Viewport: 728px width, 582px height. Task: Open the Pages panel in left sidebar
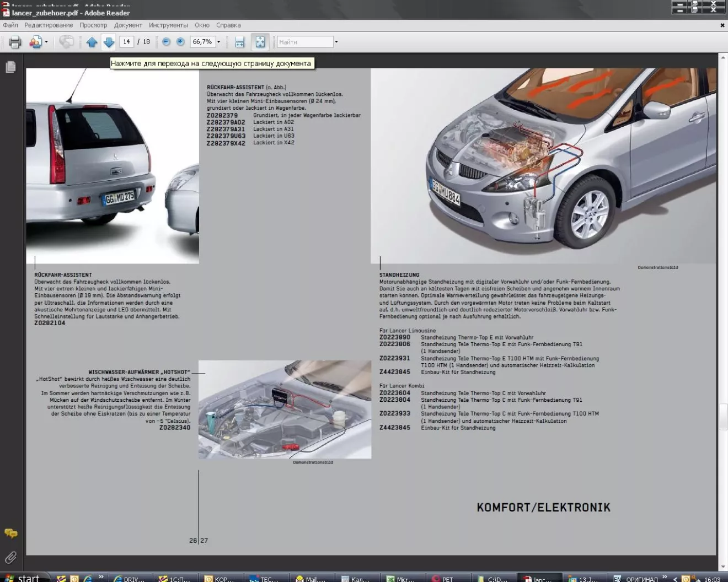[10, 67]
